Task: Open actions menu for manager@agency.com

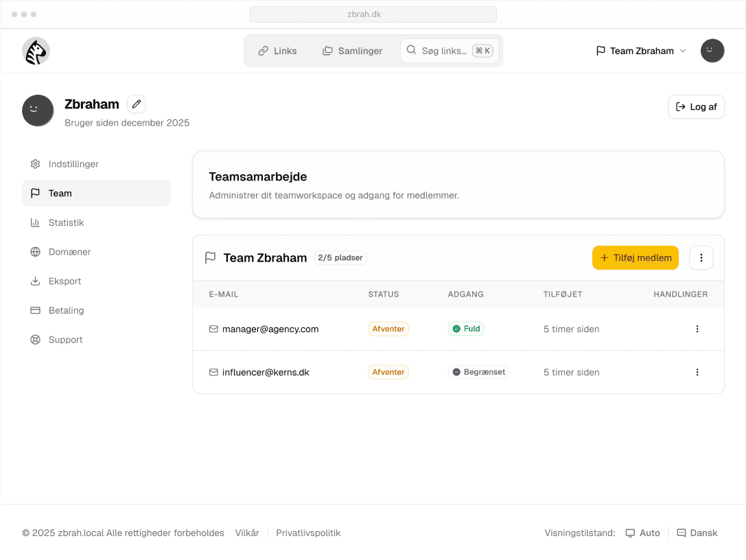Action: pos(697,329)
